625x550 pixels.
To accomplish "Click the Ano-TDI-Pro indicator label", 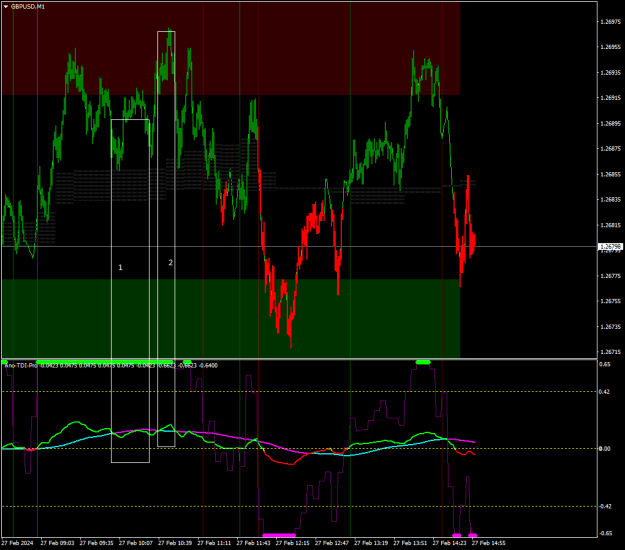I will (x=21, y=365).
